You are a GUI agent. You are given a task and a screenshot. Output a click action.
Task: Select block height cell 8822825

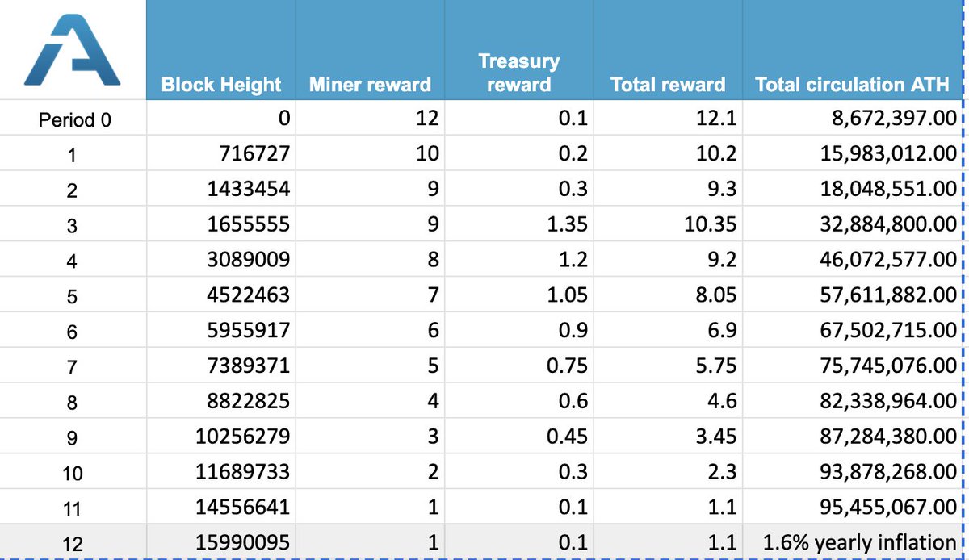(221, 402)
